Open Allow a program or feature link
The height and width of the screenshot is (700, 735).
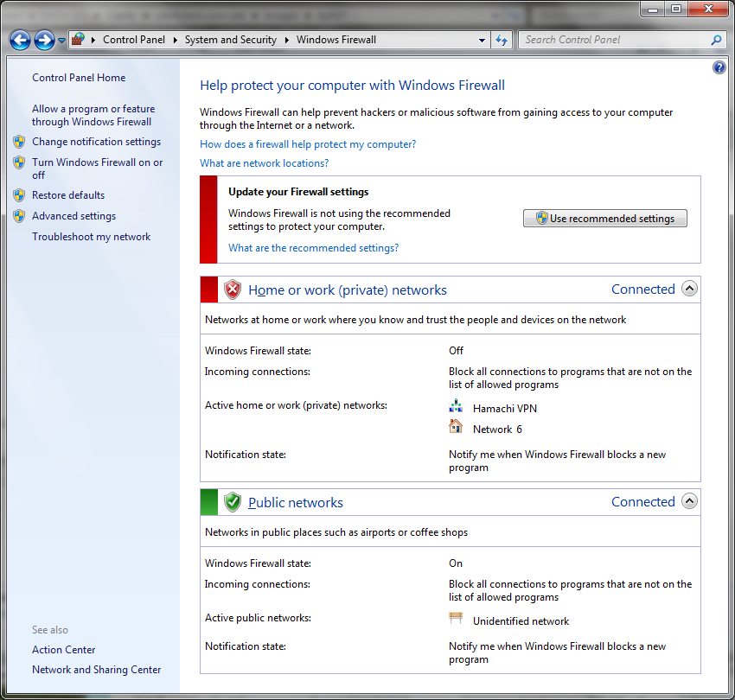tap(93, 115)
